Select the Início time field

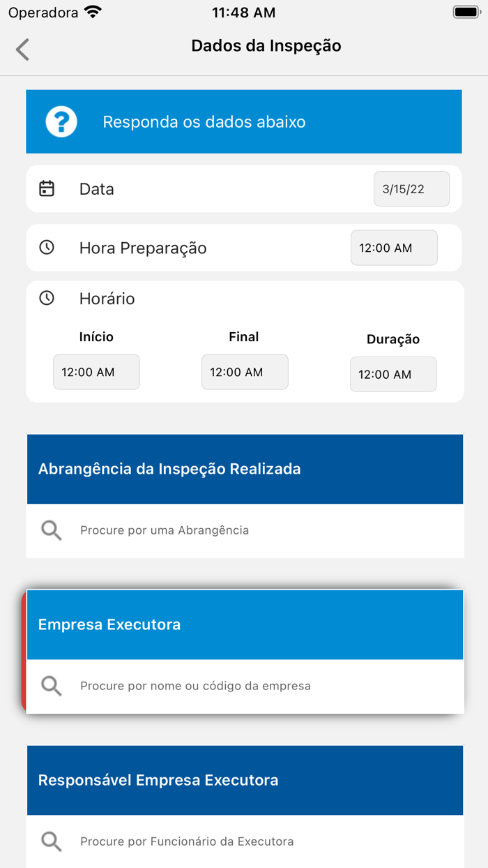(96, 371)
